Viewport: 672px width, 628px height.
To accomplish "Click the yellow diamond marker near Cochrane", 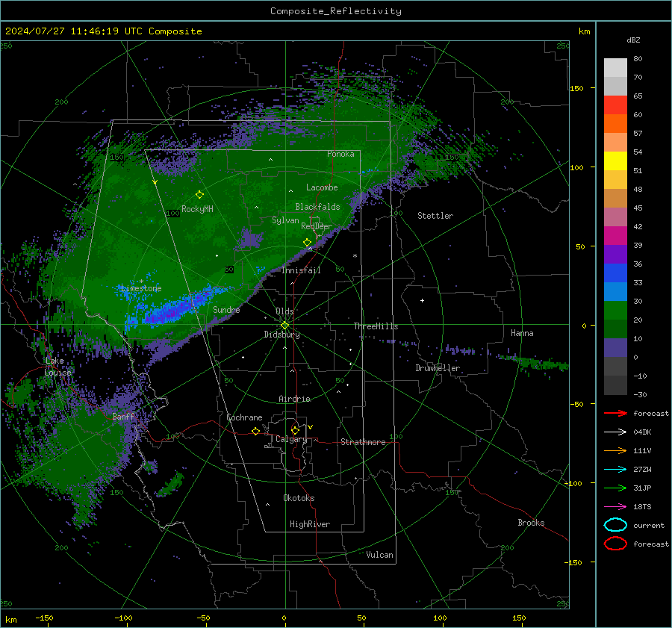I will pos(256,432).
